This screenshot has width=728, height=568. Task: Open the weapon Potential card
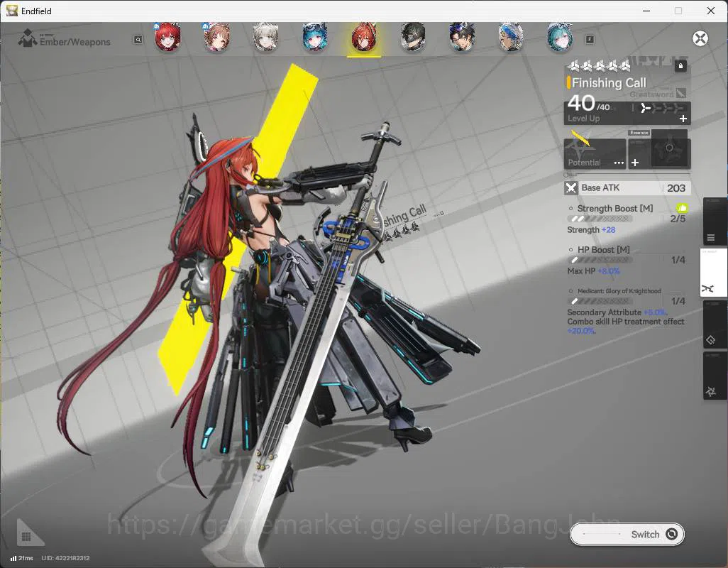[595, 153]
